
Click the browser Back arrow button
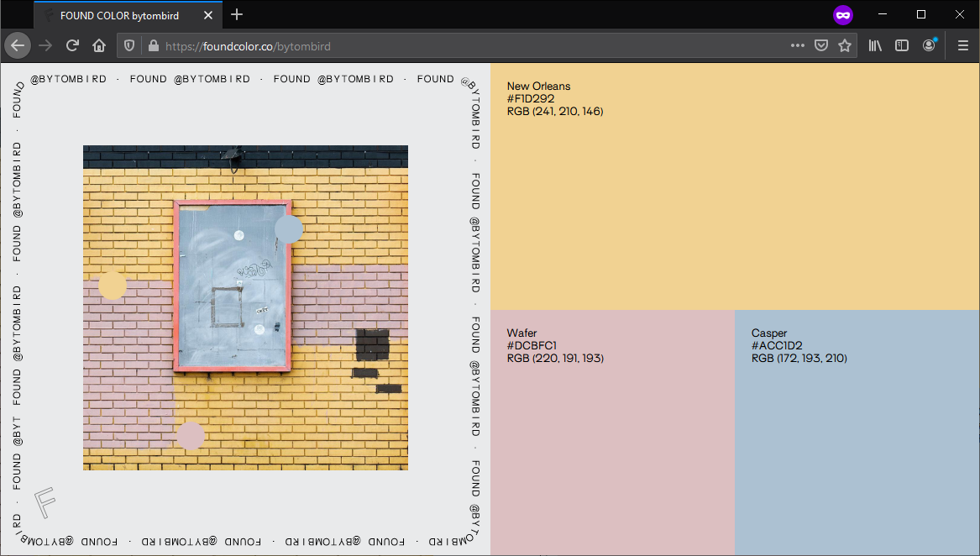18,46
